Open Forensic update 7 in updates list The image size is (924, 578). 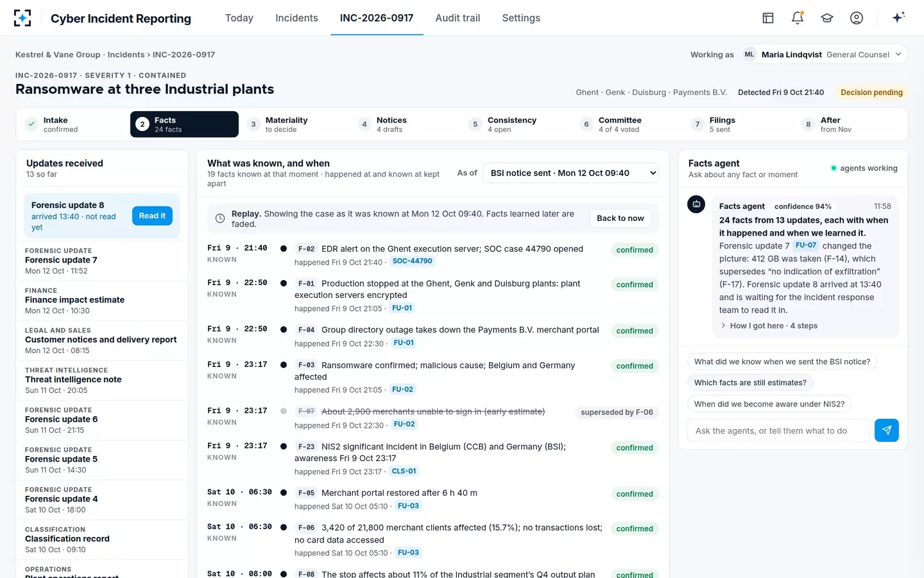pos(103,260)
